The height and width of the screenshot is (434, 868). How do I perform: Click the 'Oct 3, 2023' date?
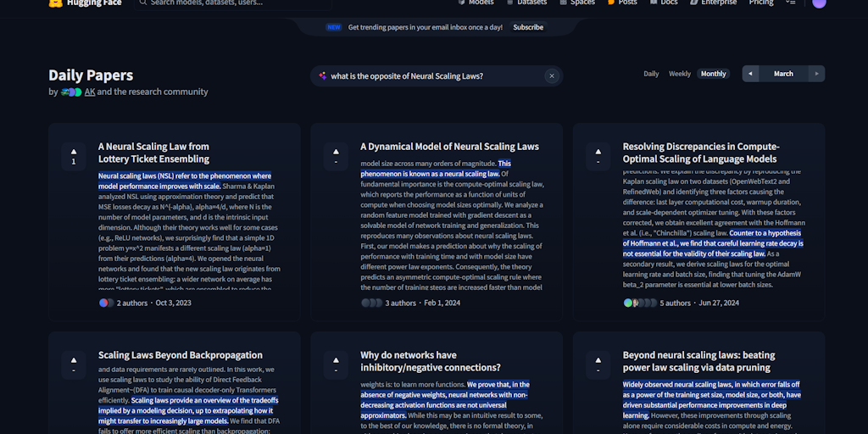pos(173,303)
